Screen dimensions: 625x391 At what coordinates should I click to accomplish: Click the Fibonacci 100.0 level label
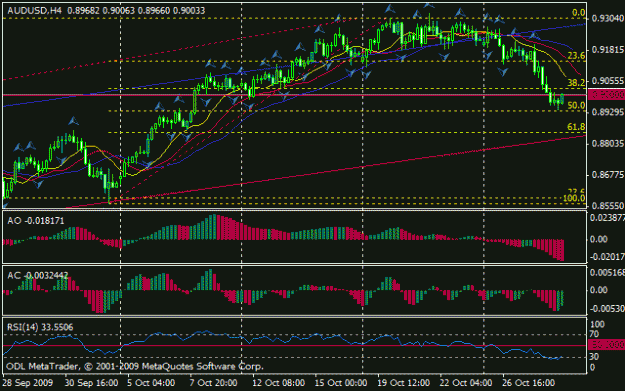pos(574,198)
